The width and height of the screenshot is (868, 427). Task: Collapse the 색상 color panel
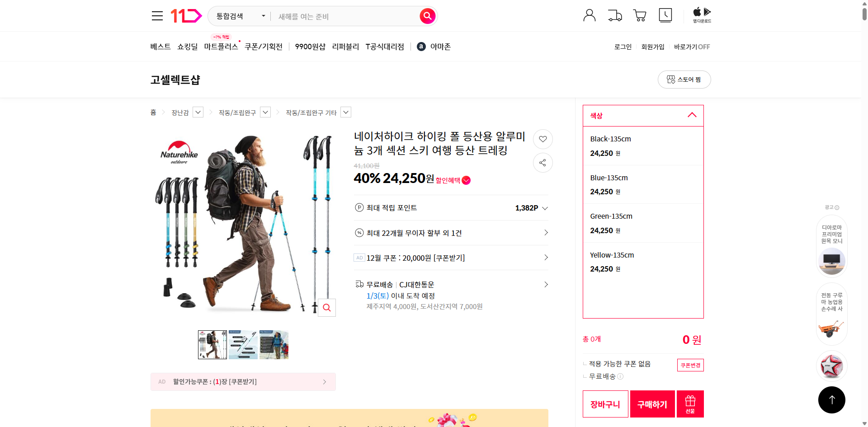[x=692, y=115]
